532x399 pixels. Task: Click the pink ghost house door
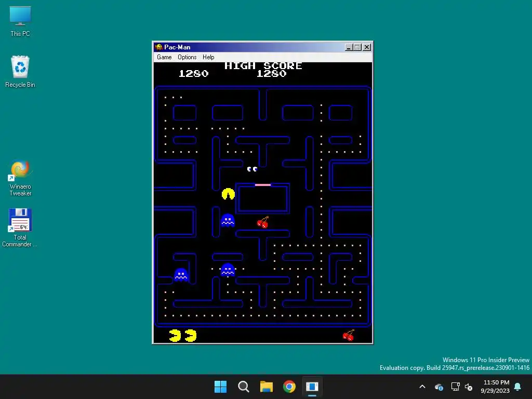coord(262,185)
